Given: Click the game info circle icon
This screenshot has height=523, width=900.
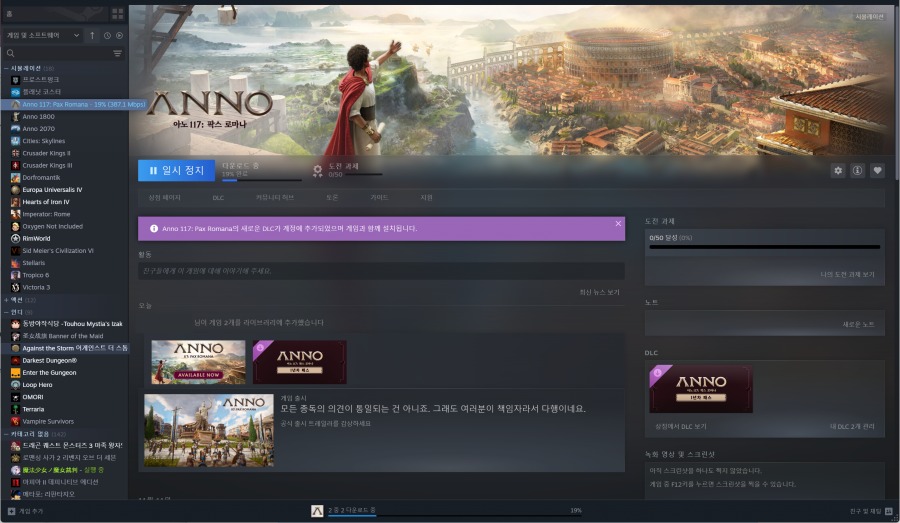Looking at the screenshot, I should click(x=858, y=171).
